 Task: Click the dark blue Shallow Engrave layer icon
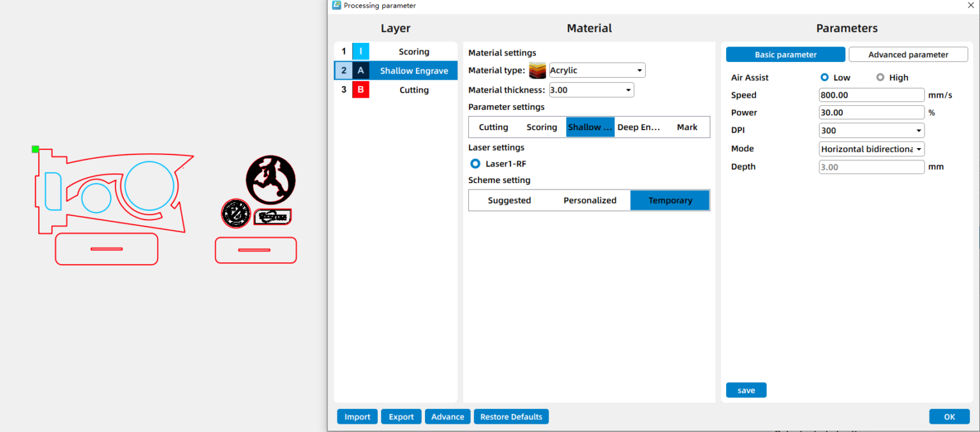(x=360, y=71)
